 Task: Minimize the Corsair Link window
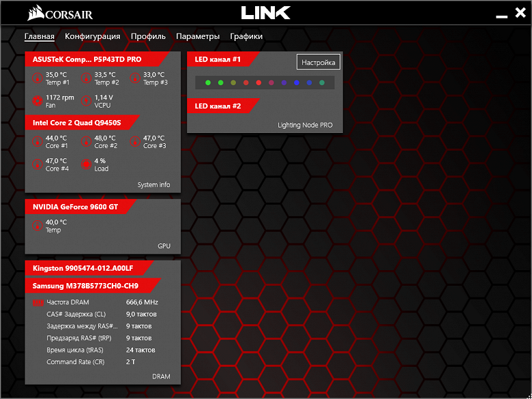(x=501, y=16)
